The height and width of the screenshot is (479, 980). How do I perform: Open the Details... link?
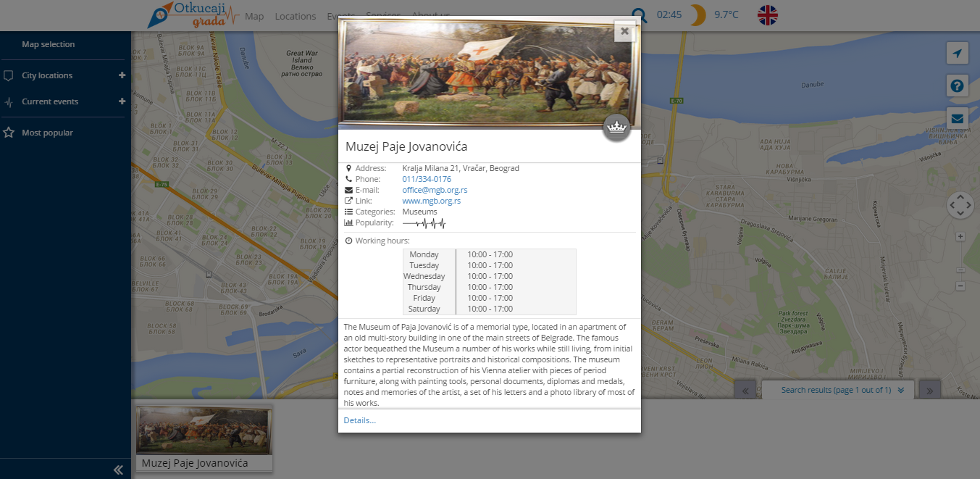360,420
